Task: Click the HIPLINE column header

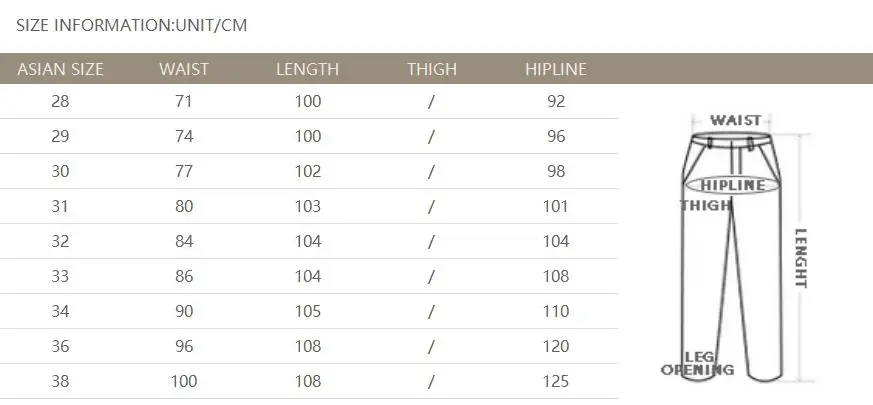Action: pos(556,69)
